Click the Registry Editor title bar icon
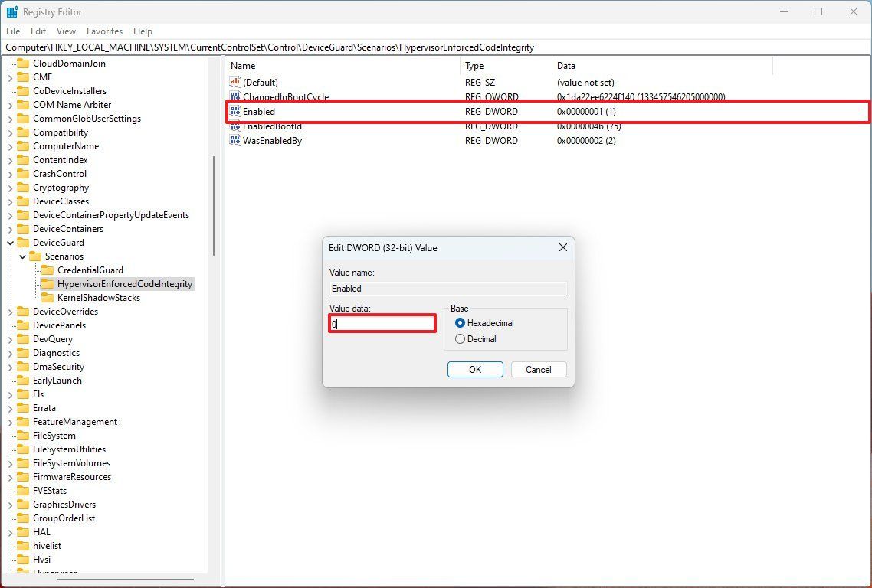 (x=12, y=11)
